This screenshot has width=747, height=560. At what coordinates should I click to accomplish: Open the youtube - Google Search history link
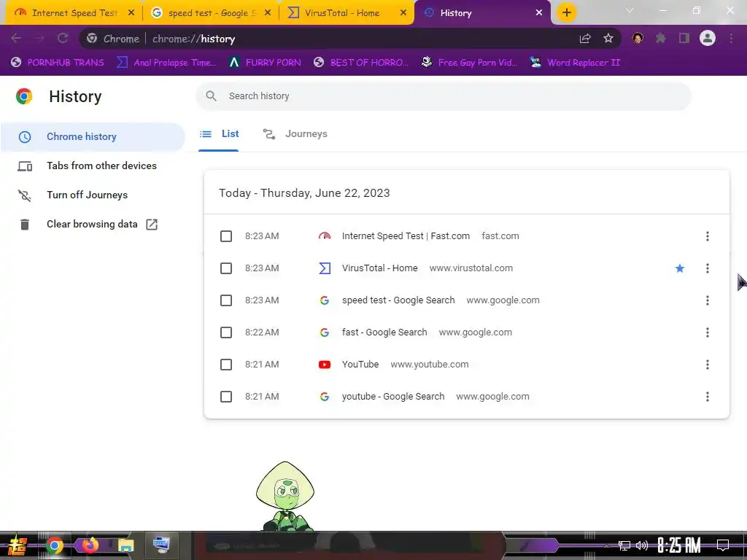393,397
